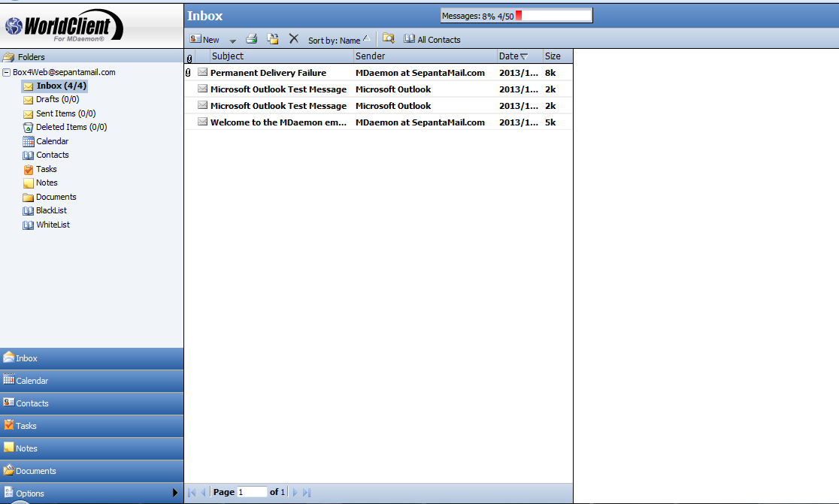The image size is (839, 504).
Task: Click the '8k' size cell
Action: point(550,73)
